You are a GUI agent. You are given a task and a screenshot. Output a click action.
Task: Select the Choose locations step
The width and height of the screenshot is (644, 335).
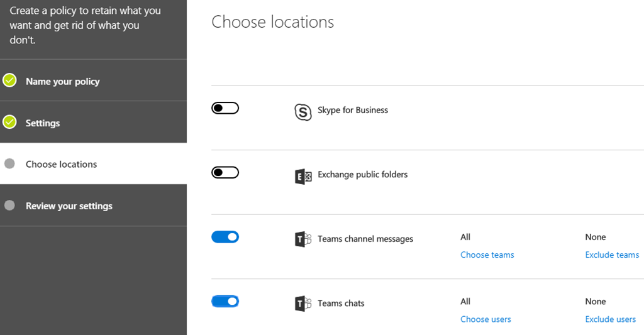tap(61, 165)
